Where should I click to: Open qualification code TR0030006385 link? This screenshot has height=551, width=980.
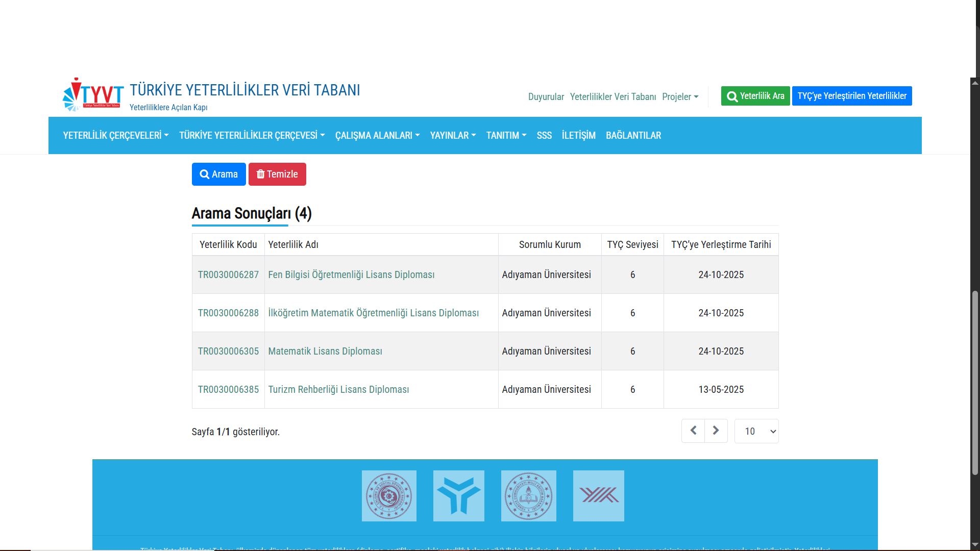(x=228, y=389)
